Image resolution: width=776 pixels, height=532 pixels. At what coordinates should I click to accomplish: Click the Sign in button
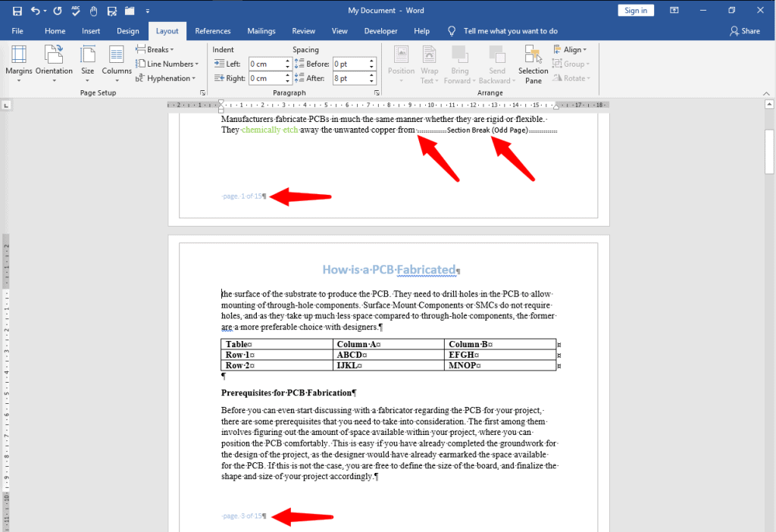[636, 11]
